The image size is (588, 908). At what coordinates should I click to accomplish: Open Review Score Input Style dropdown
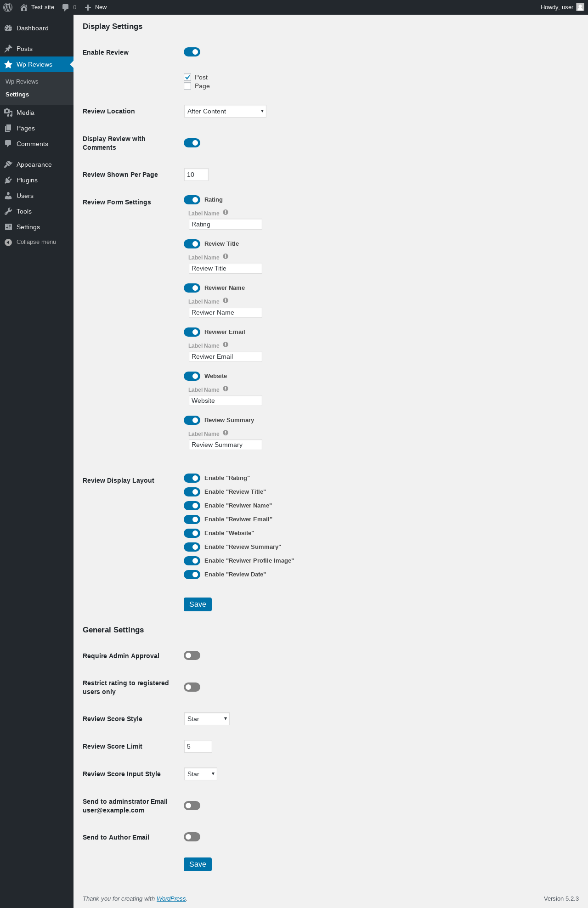[200, 774]
